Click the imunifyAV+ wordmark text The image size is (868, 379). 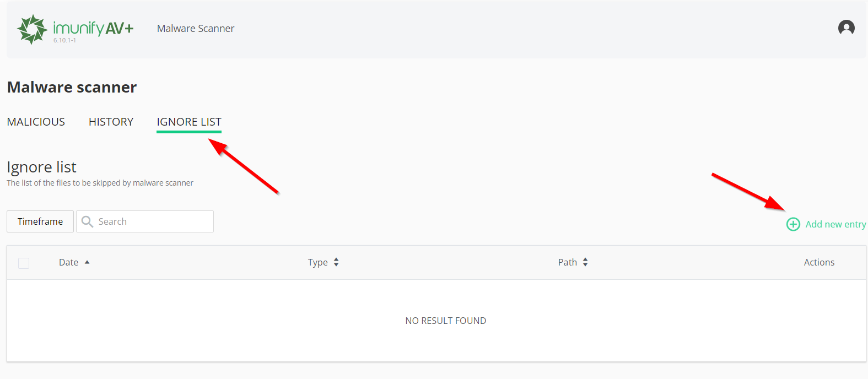coord(93,28)
